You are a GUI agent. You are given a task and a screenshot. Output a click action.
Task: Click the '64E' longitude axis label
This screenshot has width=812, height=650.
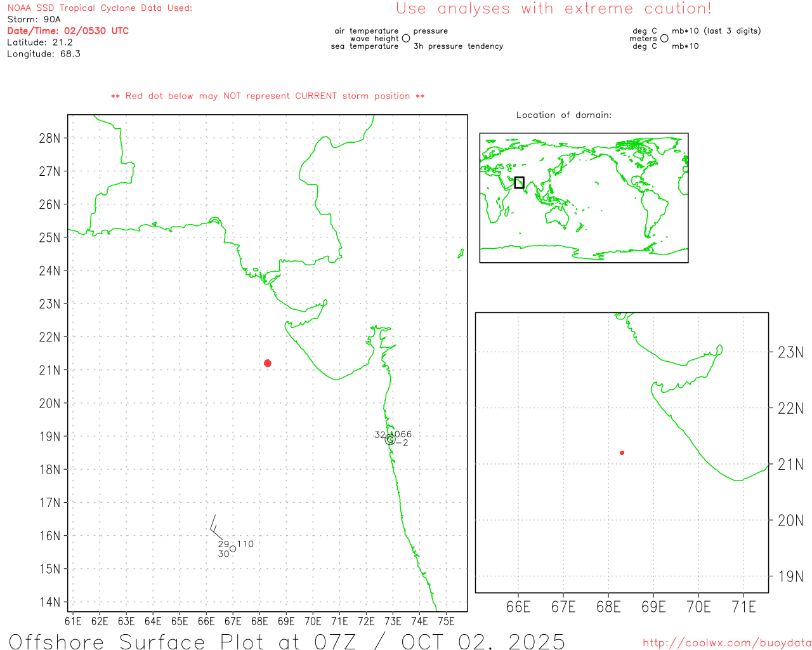(x=153, y=621)
